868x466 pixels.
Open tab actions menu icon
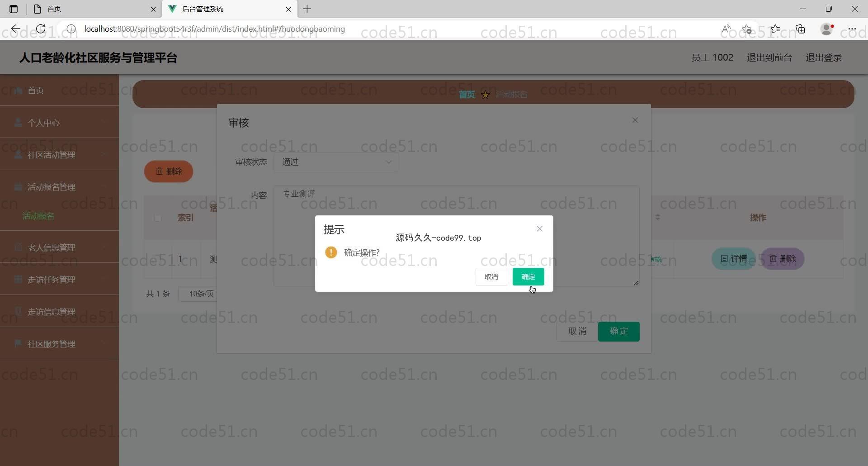14,9
